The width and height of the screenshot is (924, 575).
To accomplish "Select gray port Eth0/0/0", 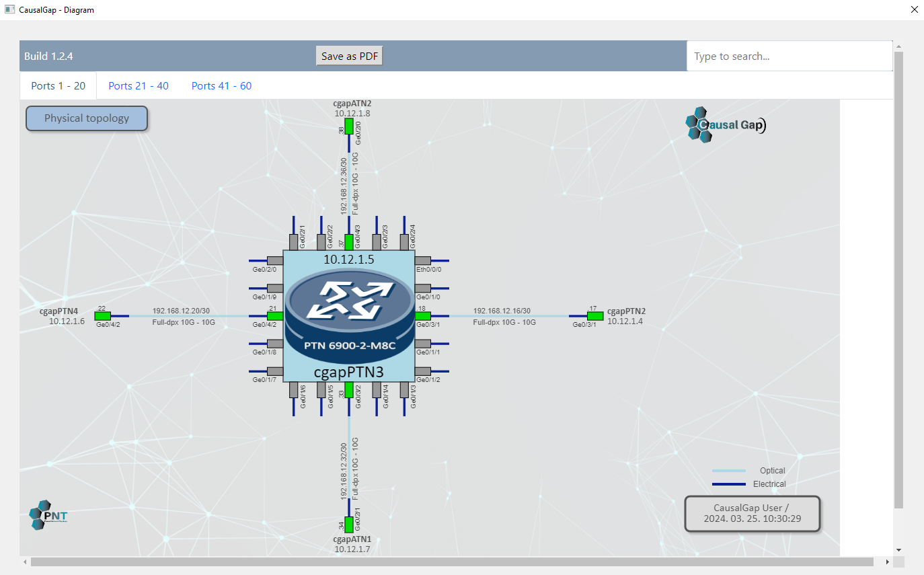I will 423,260.
